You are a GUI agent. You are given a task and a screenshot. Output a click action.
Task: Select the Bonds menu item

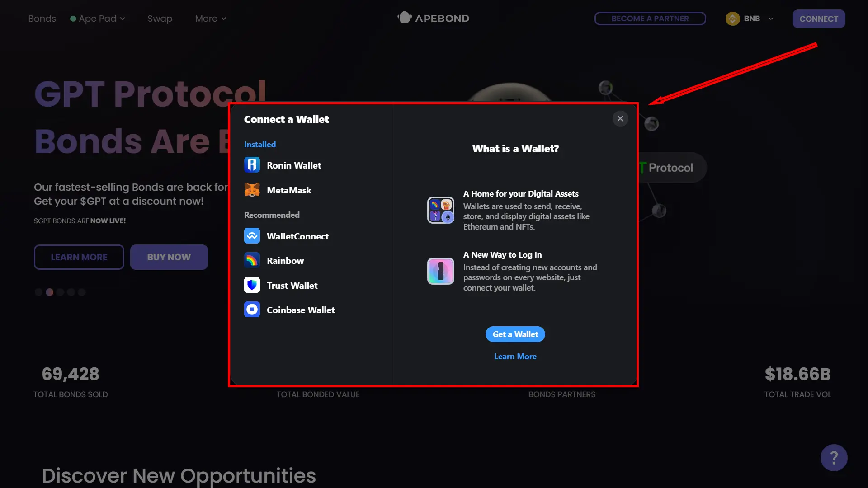tap(42, 18)
